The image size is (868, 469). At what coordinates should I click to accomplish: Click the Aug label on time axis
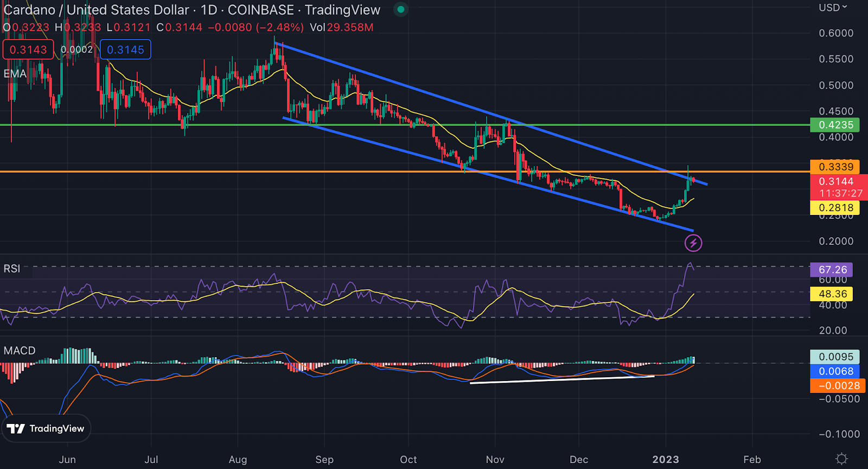pos(238,459)
